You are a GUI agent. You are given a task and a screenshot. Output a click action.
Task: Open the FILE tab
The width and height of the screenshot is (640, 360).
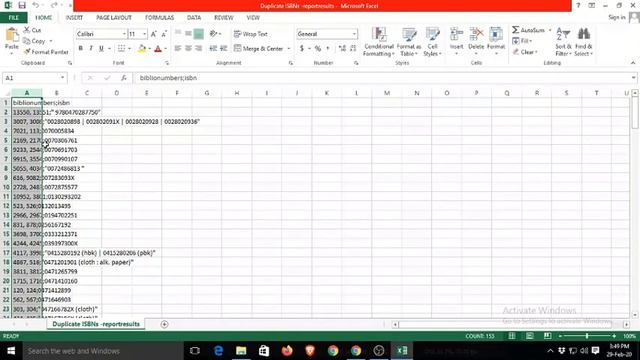(x=13, y=18)
